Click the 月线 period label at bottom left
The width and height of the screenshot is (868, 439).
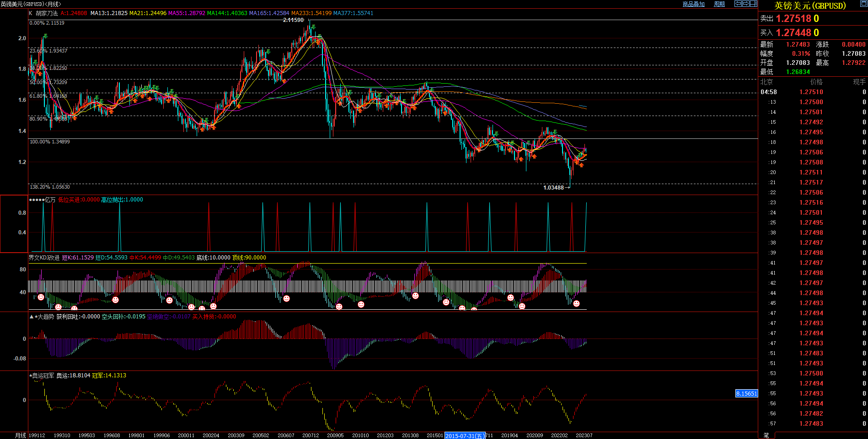click(x=21, y=435)
